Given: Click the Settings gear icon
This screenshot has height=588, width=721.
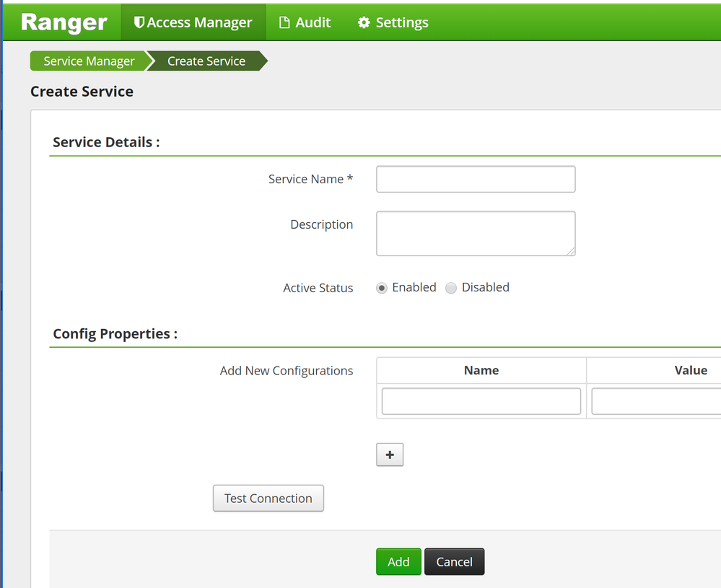Looking at the screenshot, I should pyautogui.click(x=364, y=22).
